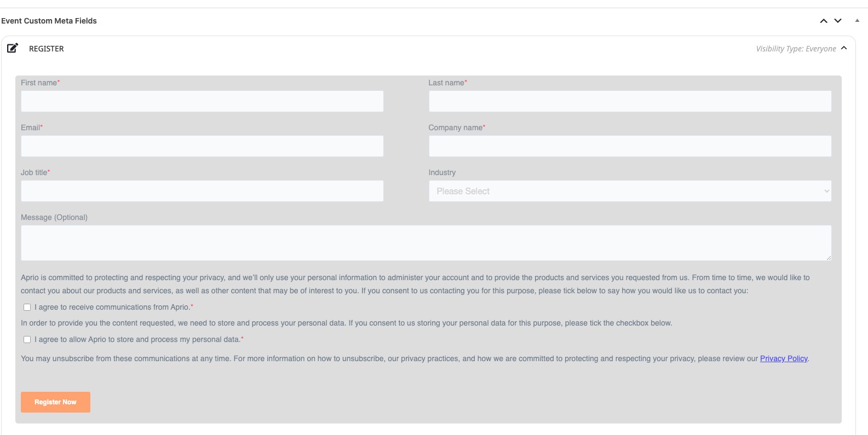
Task: Check agree to store and process personal data
Action: point(27,340)
